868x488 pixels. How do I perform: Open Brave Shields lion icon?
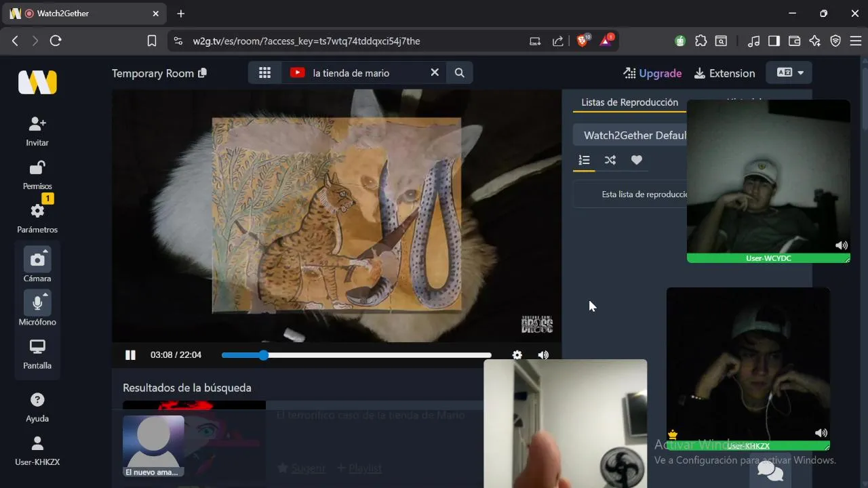[583, 41]
